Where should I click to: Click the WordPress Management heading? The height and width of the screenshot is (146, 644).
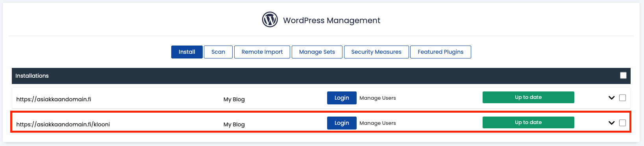coord(332,20)
